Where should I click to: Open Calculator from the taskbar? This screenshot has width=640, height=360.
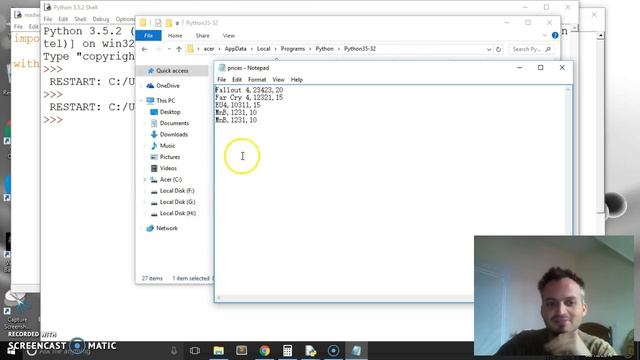[x=287, y=351]
